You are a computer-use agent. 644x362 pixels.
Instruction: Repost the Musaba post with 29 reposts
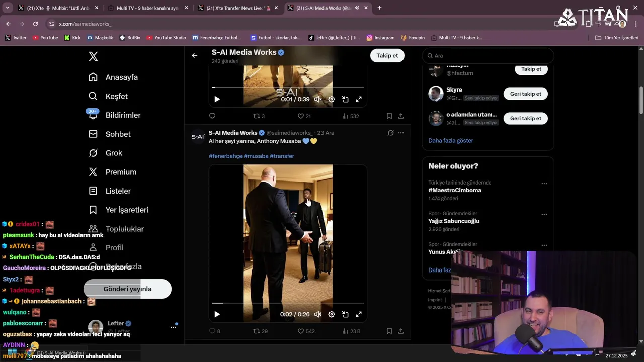coord(260,331)
